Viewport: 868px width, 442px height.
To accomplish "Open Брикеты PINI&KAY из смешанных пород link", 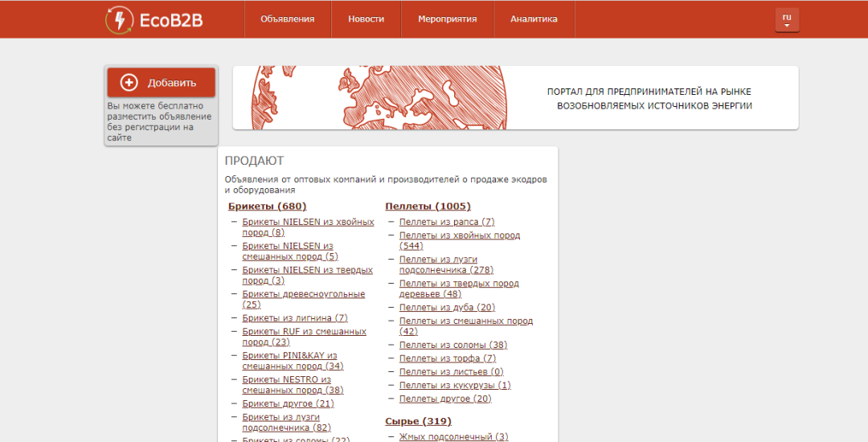I will pos(293,361).
